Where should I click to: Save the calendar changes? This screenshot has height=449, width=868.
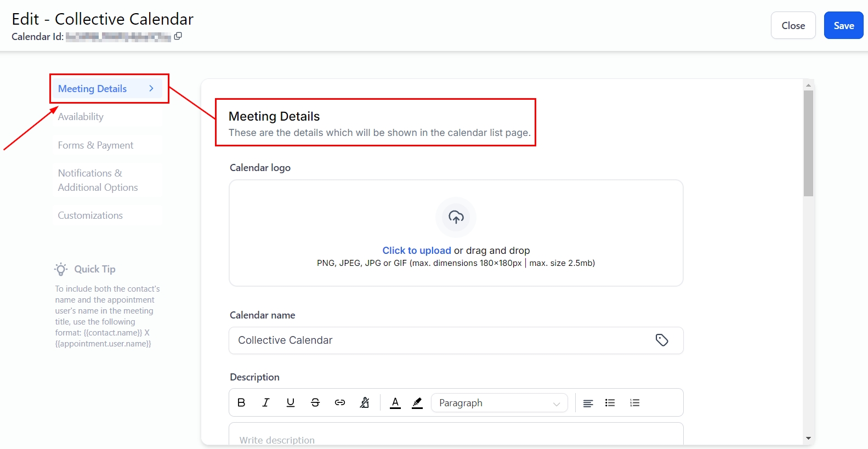[x=843, y=26]
